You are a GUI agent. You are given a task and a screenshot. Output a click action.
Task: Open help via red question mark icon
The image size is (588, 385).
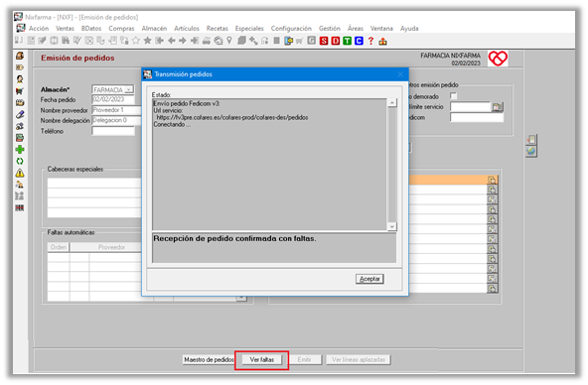pyautogui.click(x=370, y=41)
